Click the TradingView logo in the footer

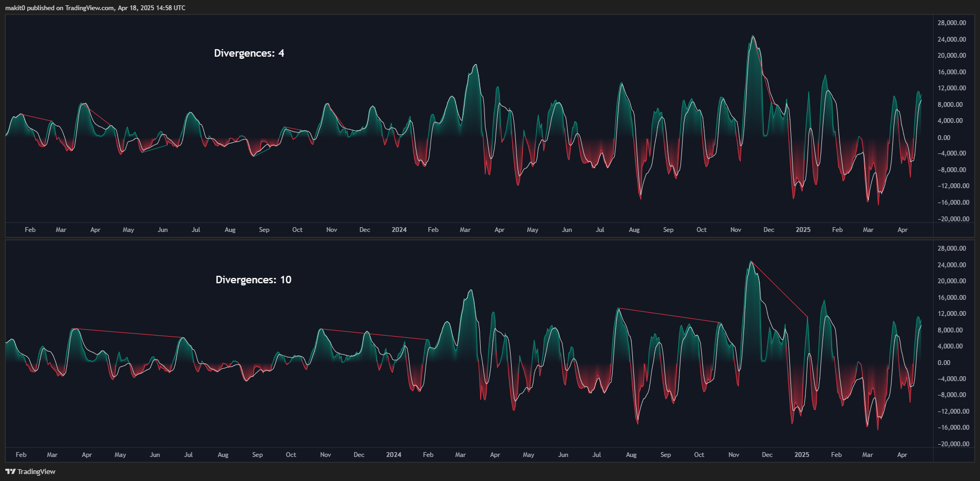click(30, 471)
